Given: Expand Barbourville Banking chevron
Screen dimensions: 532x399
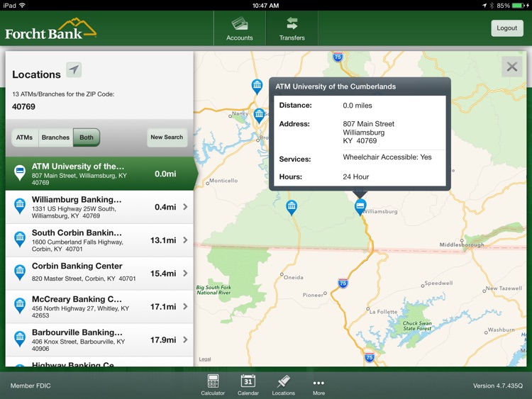Looking at the screenshot, I should [185, 339].
